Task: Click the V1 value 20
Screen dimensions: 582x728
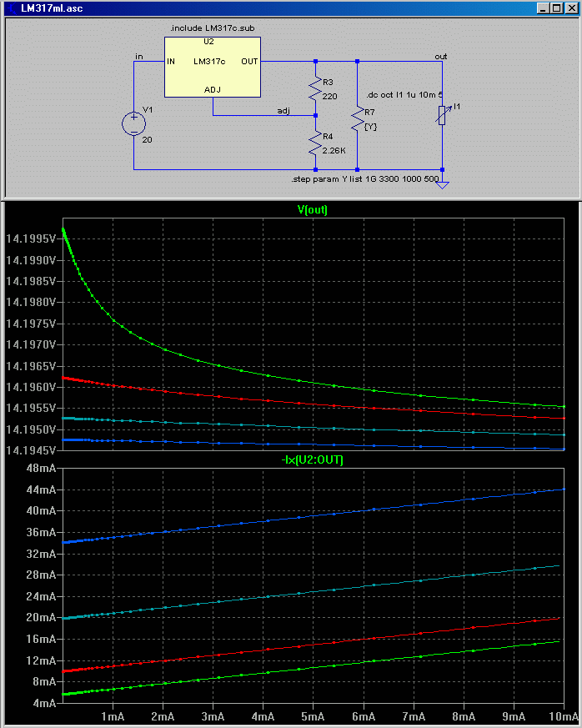Action: [147, 140]
